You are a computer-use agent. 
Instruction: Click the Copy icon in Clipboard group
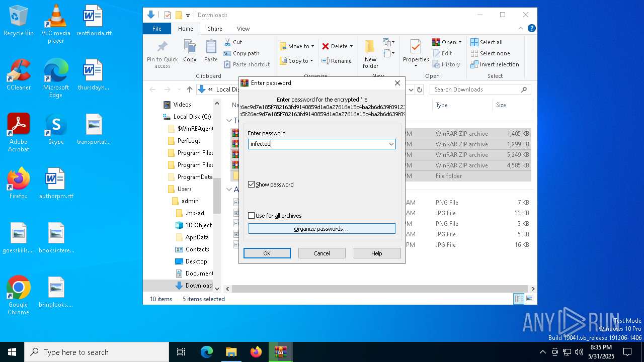tap(190, 51)
